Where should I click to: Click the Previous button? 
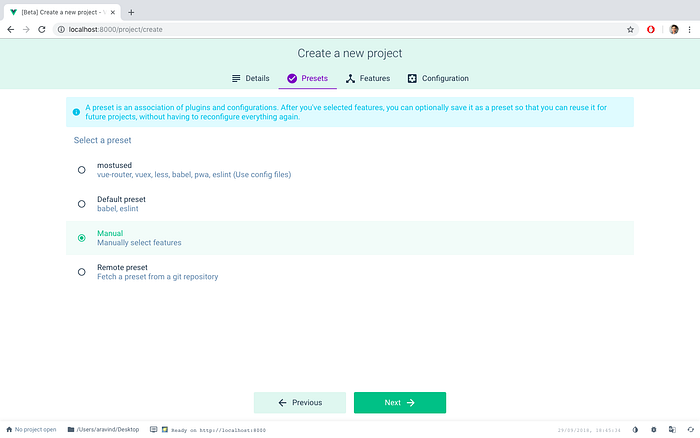[x=300, y=403]
